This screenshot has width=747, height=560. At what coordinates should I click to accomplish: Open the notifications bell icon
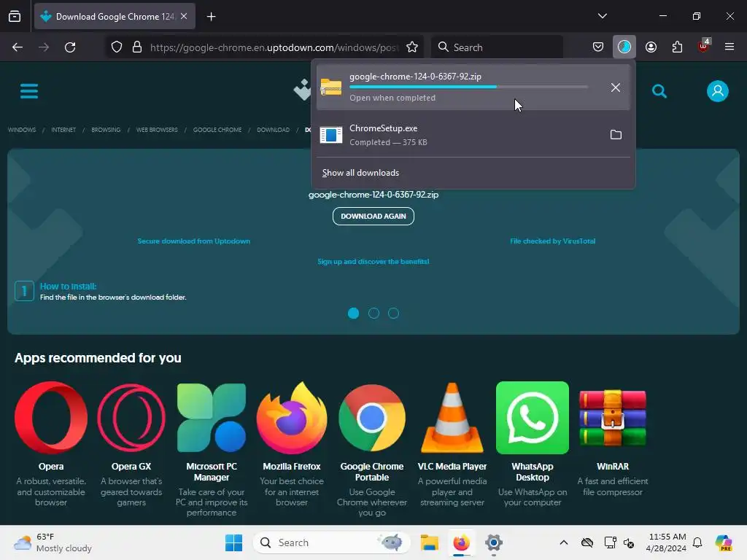697,542
